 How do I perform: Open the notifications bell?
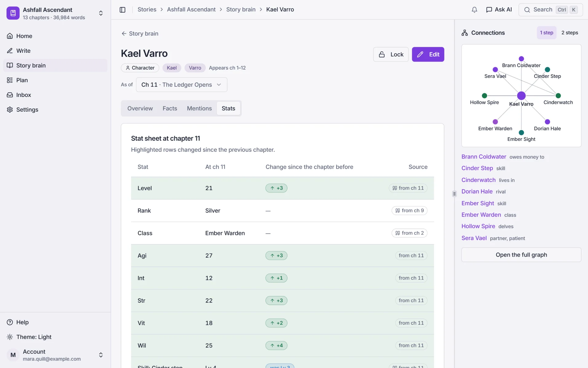tap(474, 10)
